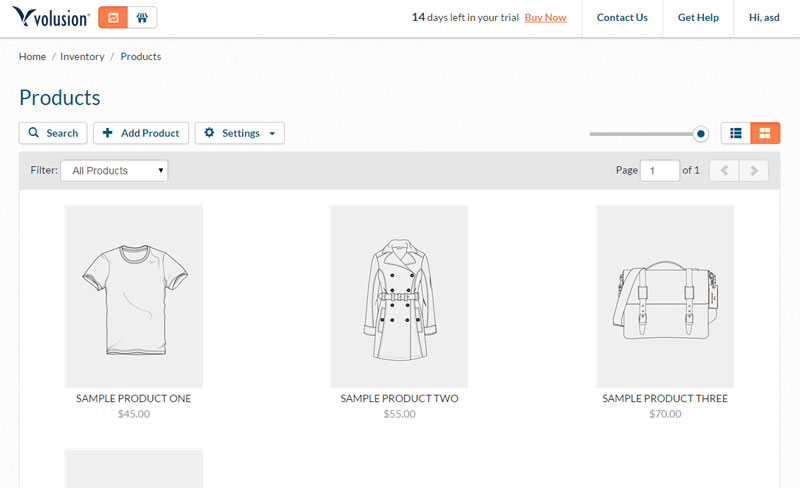Image resolution: width=800 pixels, height=488 pixels.
Task: Switch to the storefront view icon
Action: click(x=142, y=17)
